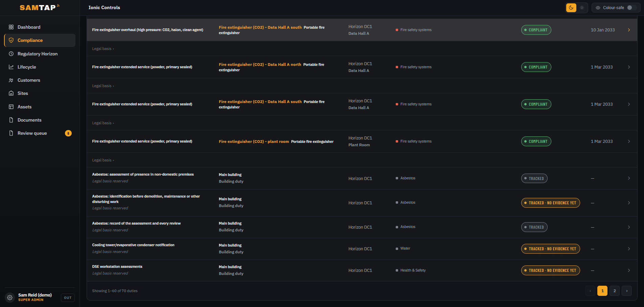The width and height of the screenshot is (644, 307).
Task: Open Customers section
Action: coord(40,80)
